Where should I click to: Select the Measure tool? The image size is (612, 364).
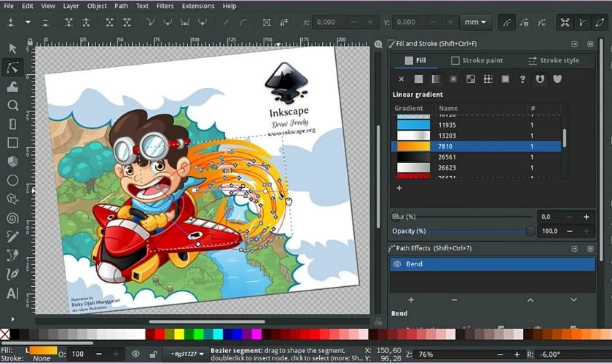pyautogui.click(x=12, y=124)
